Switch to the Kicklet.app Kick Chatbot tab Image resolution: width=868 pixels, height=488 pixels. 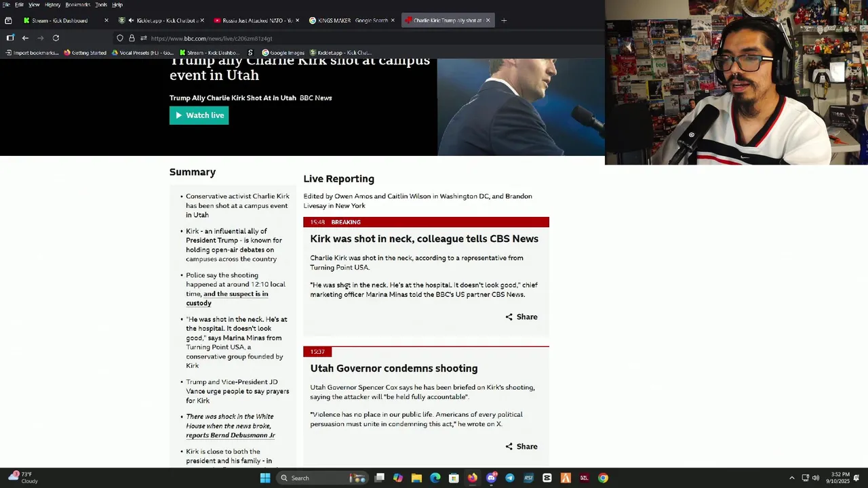(x=163, y=20)
